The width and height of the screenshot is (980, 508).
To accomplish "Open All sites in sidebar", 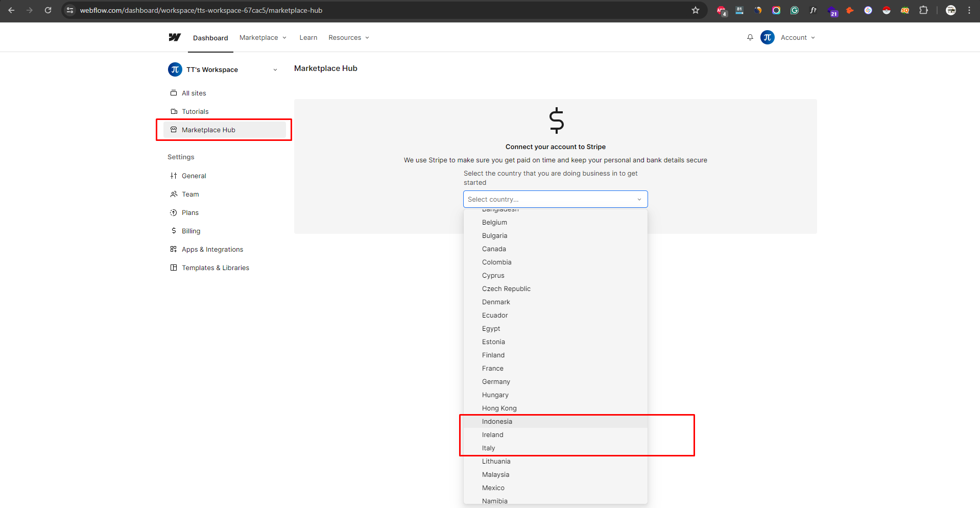I will point(225,93).
